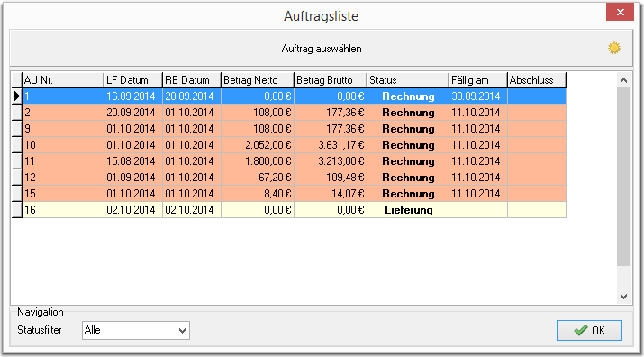Click the Betrag Netto column header

tap(258, 80)
